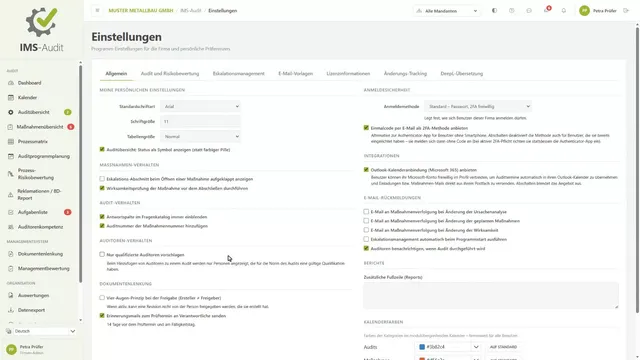
Task: Toggle dark mode contrast icon
Action: click(x=494, y=11)
